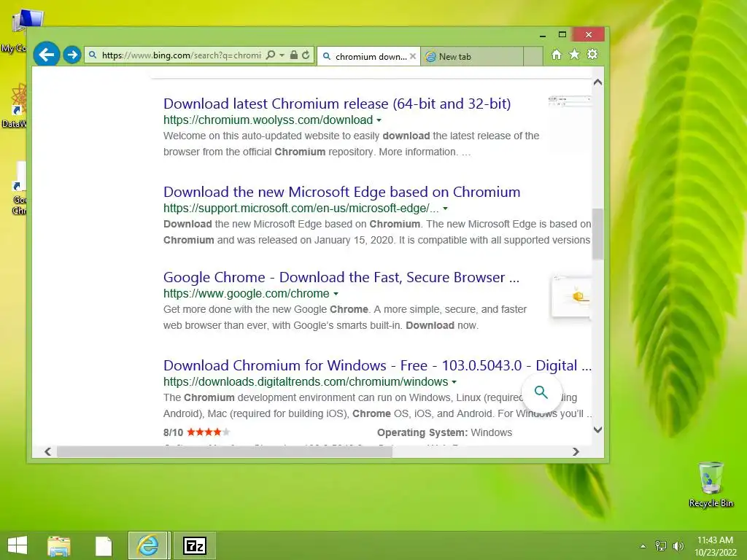Maximize the Internet Explorer window
The width and height of the screenshot is (747, 560).
coord(562,35)
